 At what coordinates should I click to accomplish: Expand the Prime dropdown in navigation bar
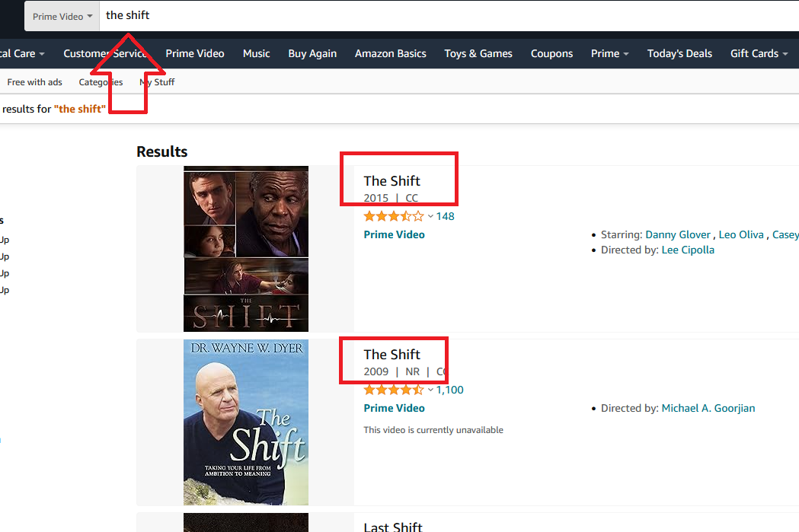[x=609, y=53]
